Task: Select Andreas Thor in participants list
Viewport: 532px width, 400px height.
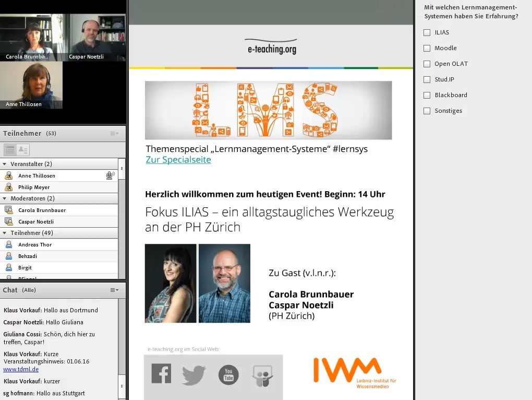Action: click(x=59, y=244)
